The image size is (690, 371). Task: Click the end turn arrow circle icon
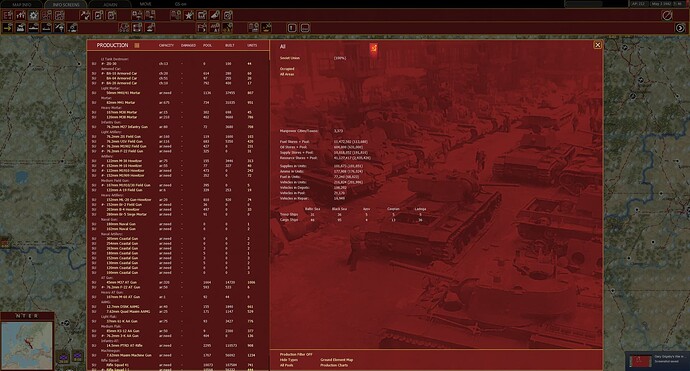tap(680, 28)
